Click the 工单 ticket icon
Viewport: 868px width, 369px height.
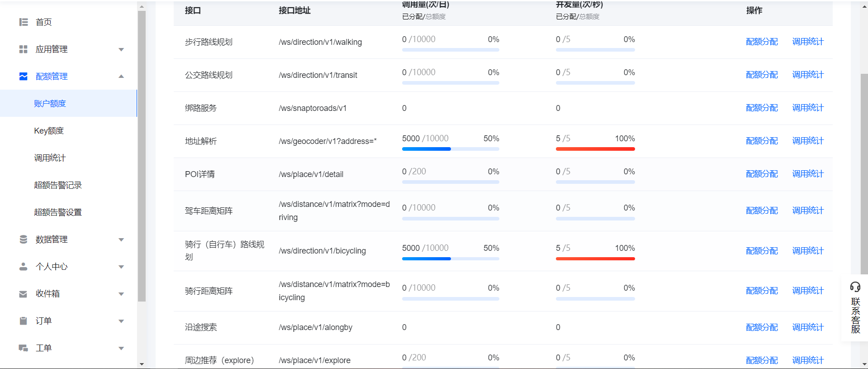tap(24, 348)
